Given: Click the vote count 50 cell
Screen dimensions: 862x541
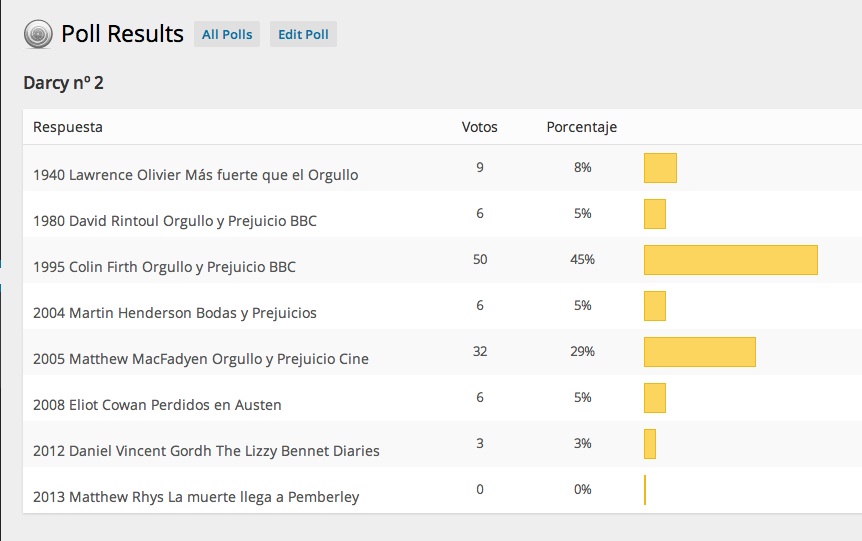Looking at the screenshot, I should click(480, 259).
